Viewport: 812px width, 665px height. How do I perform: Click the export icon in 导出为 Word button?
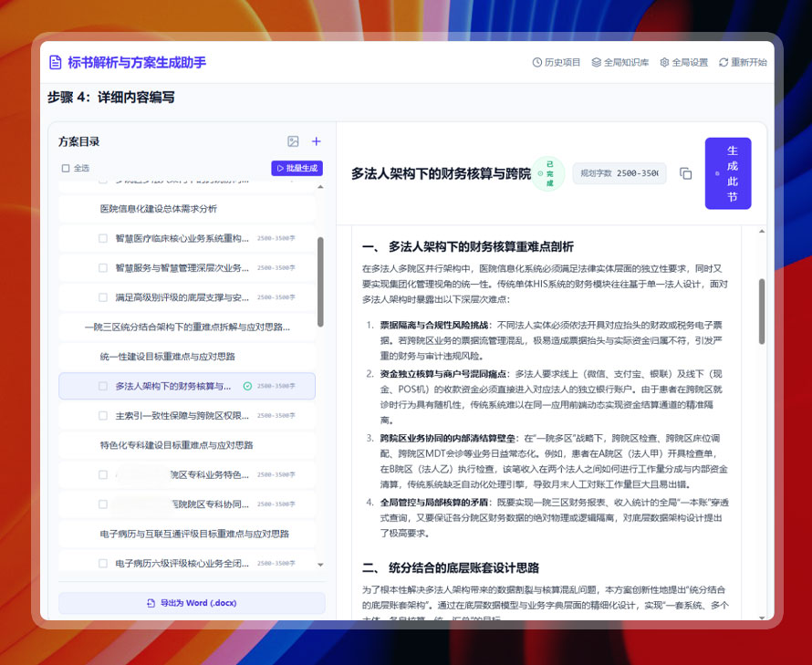pos(151,603)
